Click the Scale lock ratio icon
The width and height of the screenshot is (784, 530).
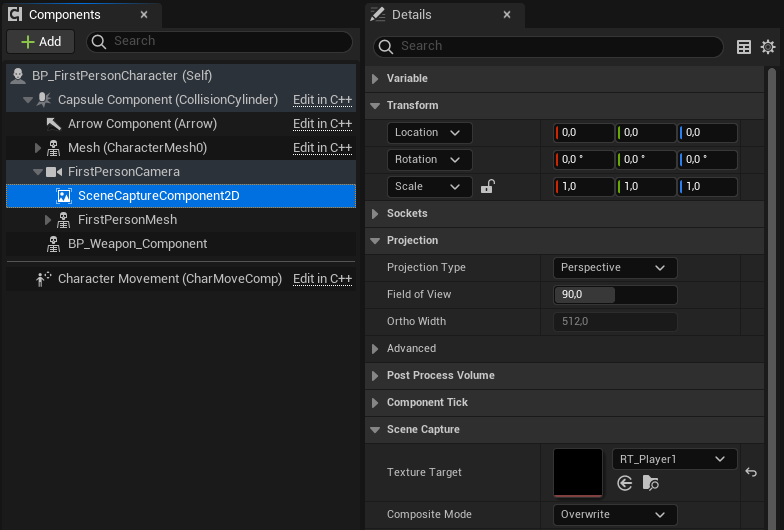(488, 187)
